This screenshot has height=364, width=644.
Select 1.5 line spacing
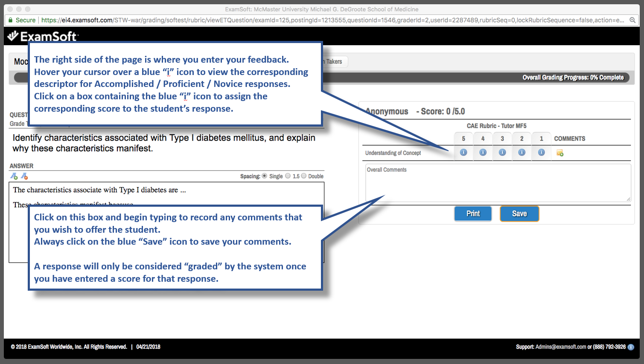(288, 176)
